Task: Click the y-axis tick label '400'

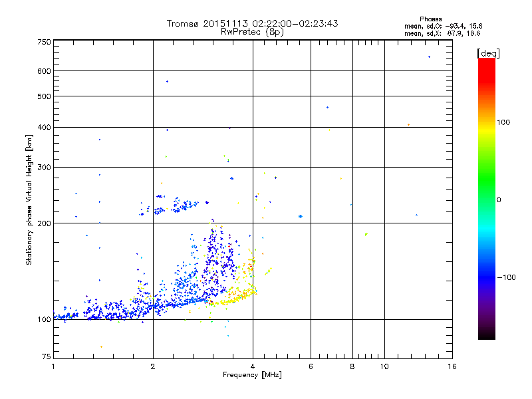Action: click(x=44, y=127)
